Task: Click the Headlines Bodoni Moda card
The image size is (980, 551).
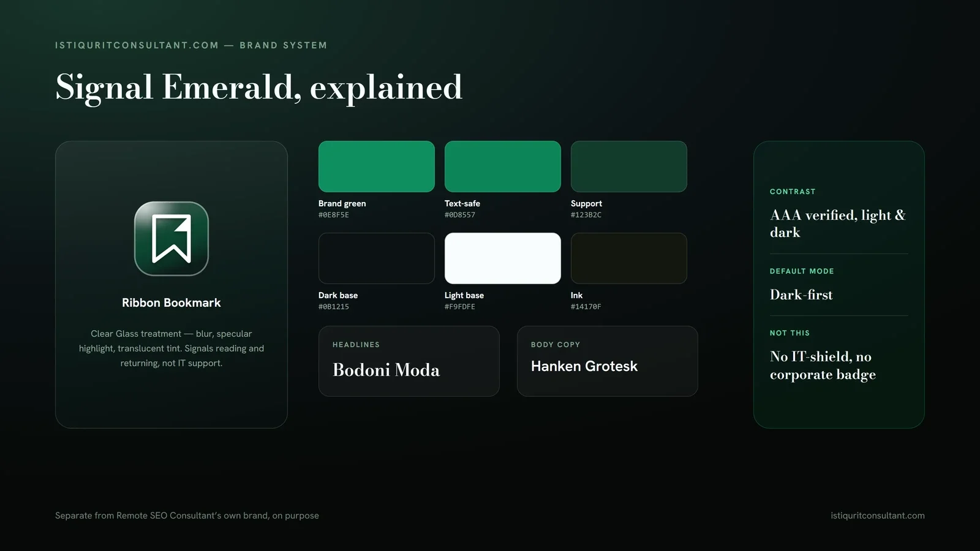Action: [x=409, y=361]
